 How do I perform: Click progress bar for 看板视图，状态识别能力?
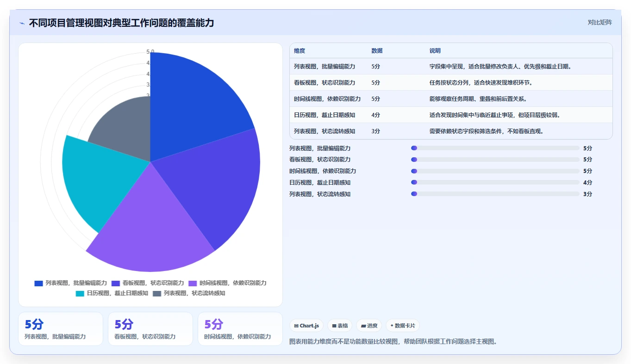tap(495, 160)
